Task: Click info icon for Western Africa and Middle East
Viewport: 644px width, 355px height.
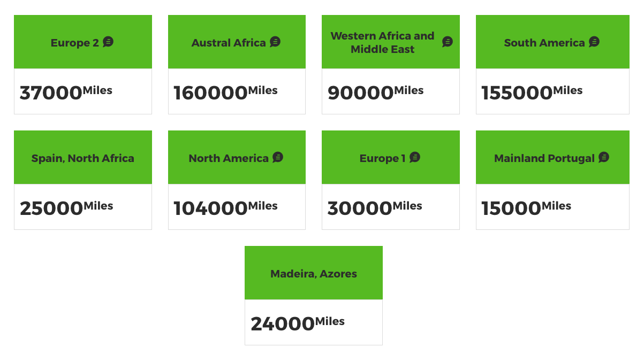Action: tap(448, 42)
